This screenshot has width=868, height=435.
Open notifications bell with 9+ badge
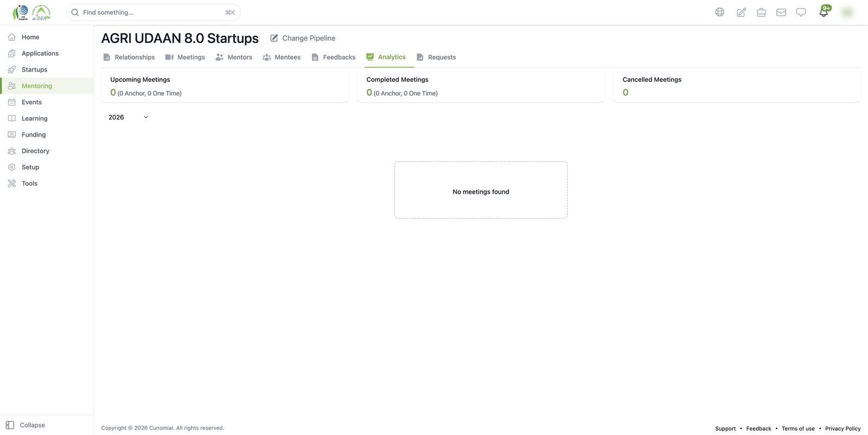coord(824,11)
